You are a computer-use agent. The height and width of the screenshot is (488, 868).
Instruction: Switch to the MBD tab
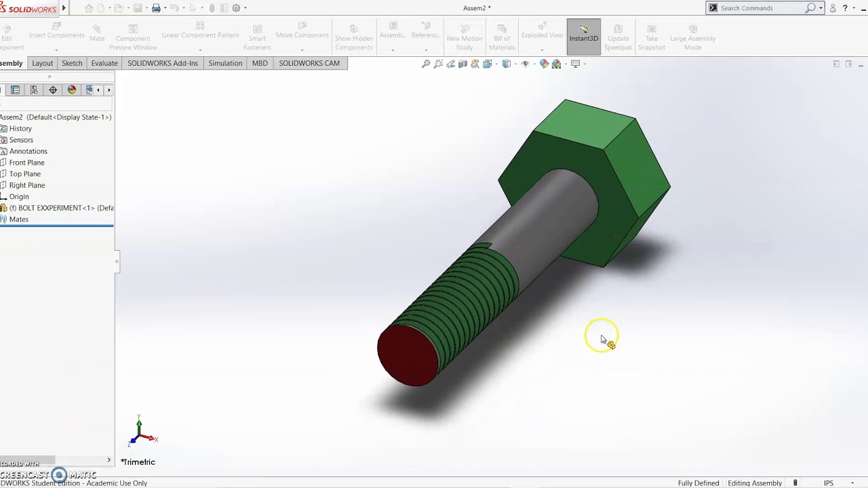[x=260, y=63]
